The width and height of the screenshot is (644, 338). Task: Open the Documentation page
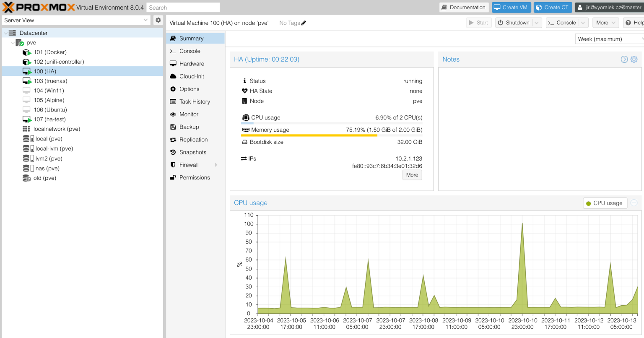coord(464,7)
